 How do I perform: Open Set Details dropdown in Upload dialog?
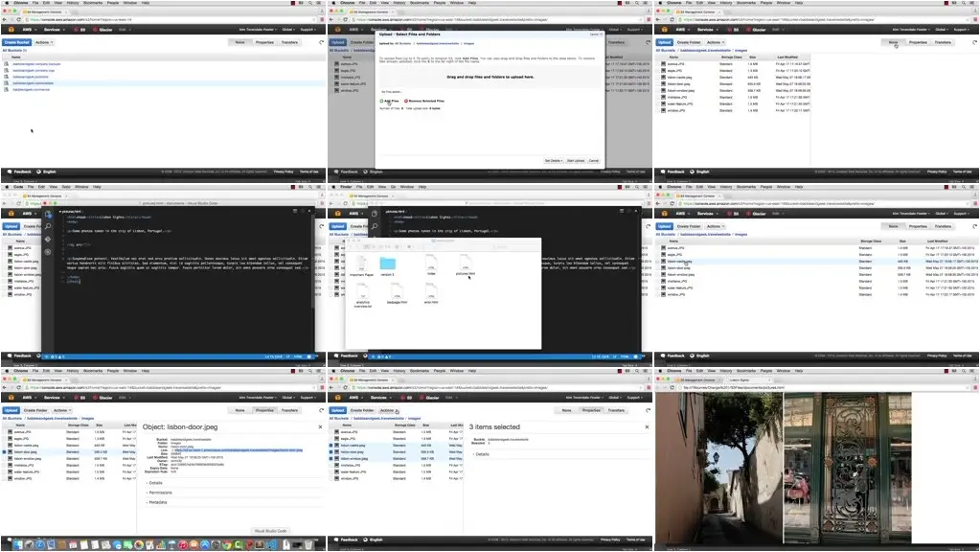click(x=554, y=161)
